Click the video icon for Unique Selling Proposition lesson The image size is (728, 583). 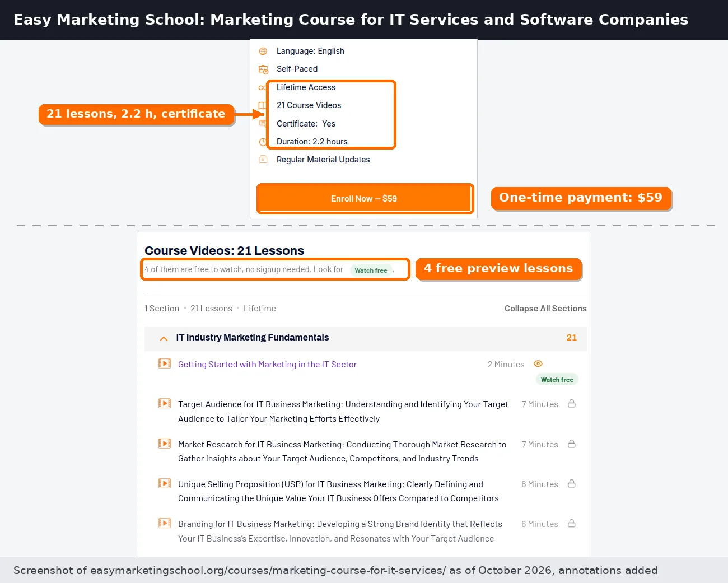165,483
